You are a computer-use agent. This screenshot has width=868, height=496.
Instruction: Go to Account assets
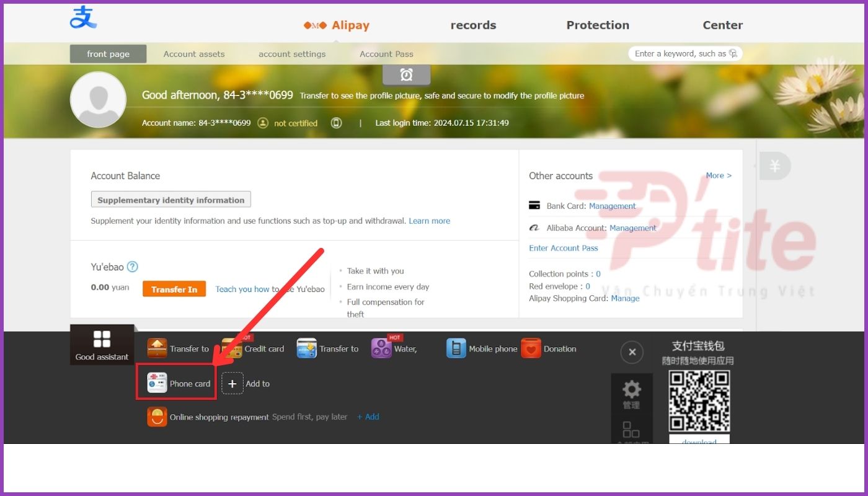coord(194,54)
